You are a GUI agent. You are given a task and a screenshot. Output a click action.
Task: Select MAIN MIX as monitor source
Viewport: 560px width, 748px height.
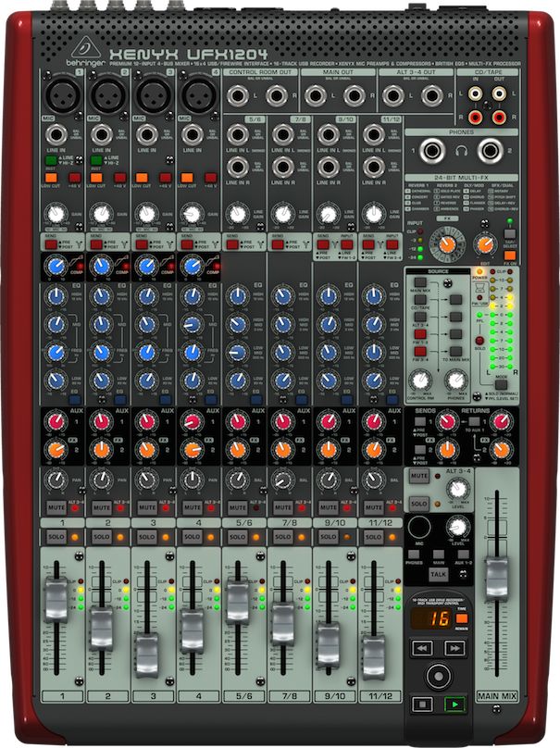(420, 282)
